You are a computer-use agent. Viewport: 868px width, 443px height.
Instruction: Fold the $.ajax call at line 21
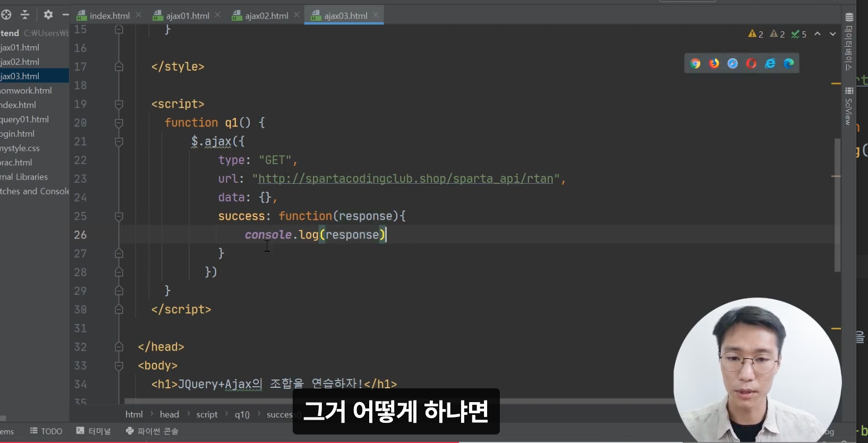119,141
